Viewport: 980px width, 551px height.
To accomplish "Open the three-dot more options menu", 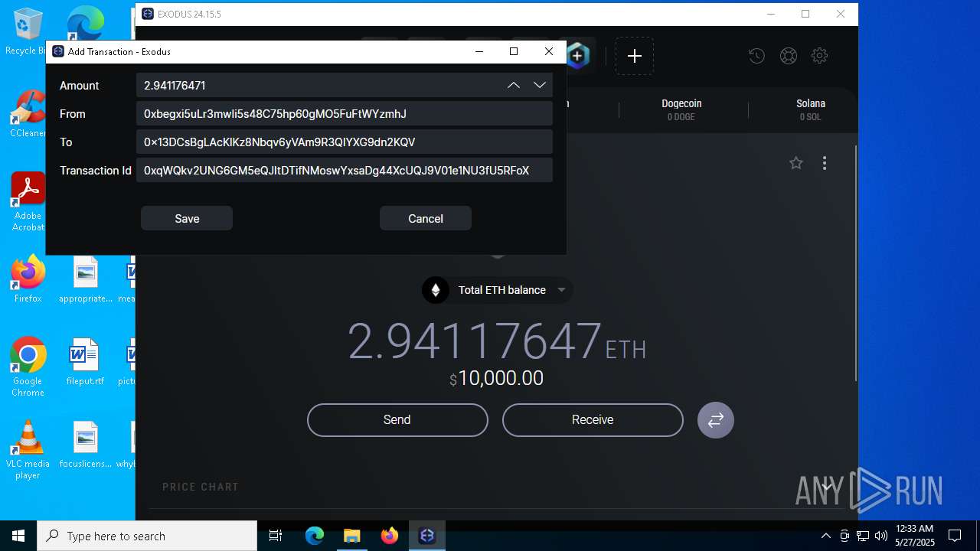I will click(x=825, y=162).
